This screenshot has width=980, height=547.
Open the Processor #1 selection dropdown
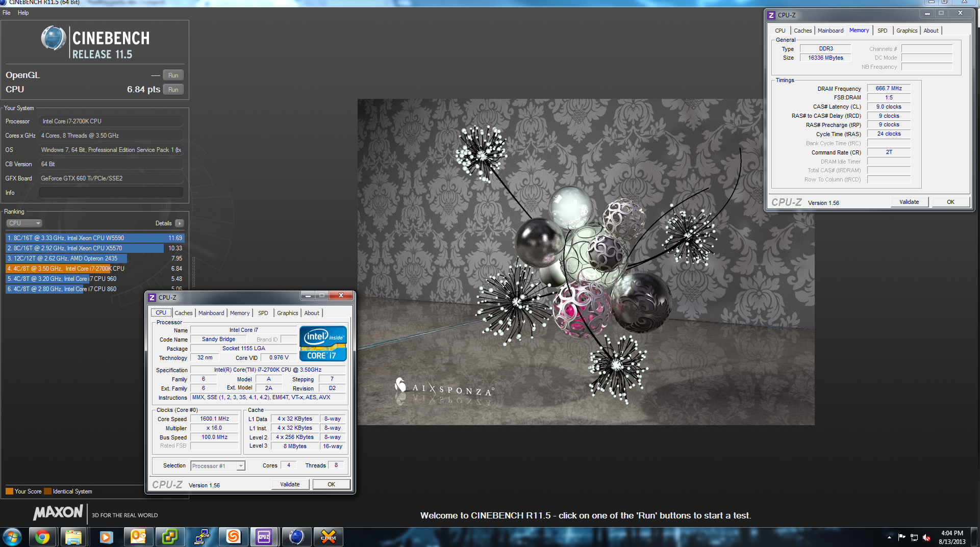[x=218, y=466]
